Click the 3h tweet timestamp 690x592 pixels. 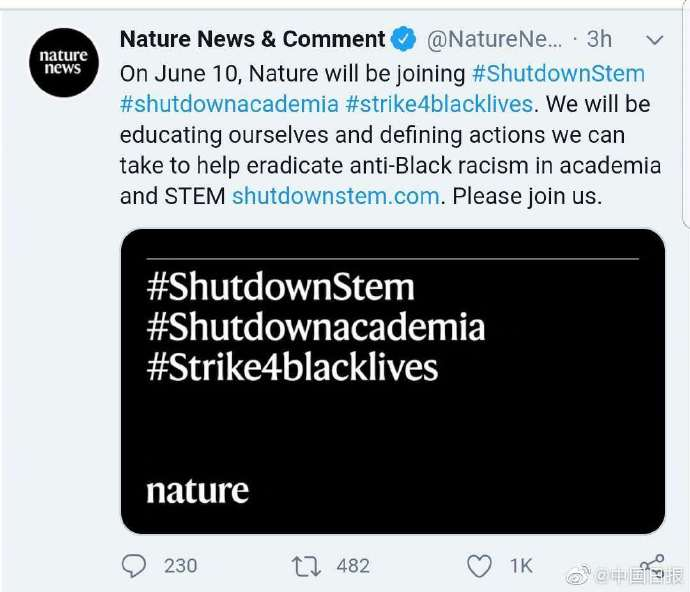[x=599, y=40]
